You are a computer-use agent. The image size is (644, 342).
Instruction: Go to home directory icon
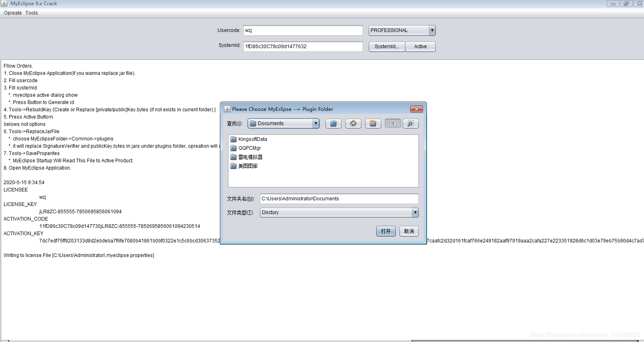pyautogui.click(x=353, y=123)
